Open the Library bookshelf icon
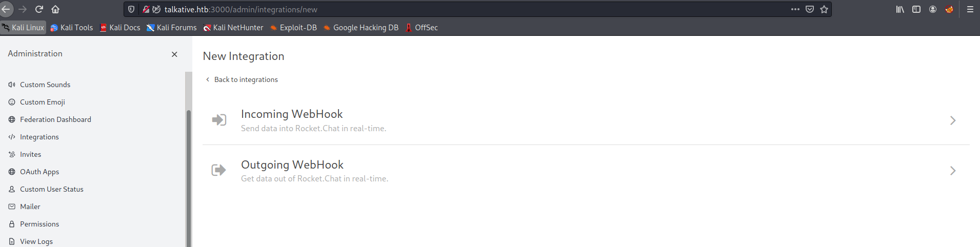This screenshot has width=980, height=247. coord(900,9)
